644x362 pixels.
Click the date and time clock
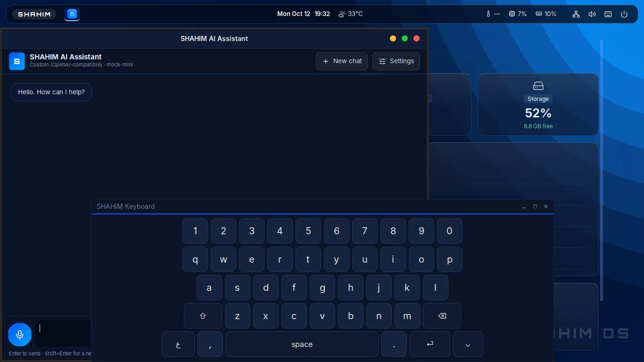[304, 14]
